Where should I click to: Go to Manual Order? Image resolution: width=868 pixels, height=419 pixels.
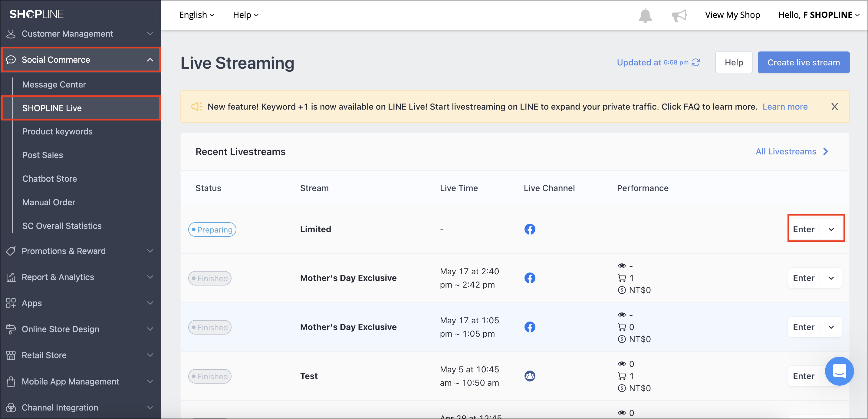(x=48, y=202)
